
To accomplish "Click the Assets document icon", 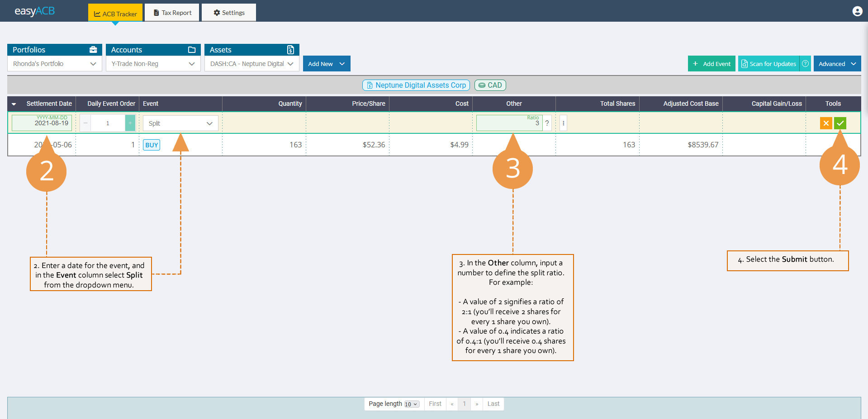I will pos(290,50).
